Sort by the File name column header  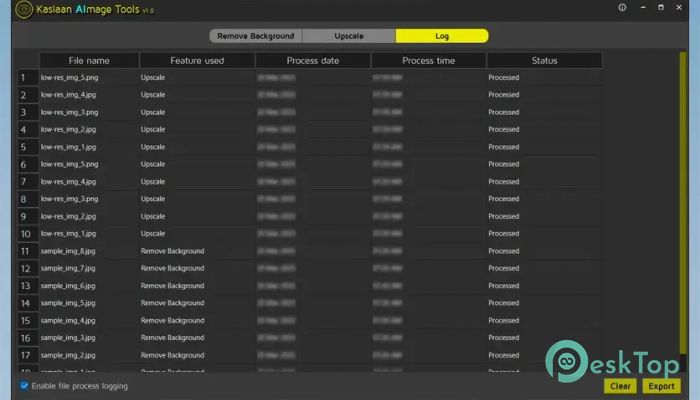pyautogui.click(x=89, y=60)
